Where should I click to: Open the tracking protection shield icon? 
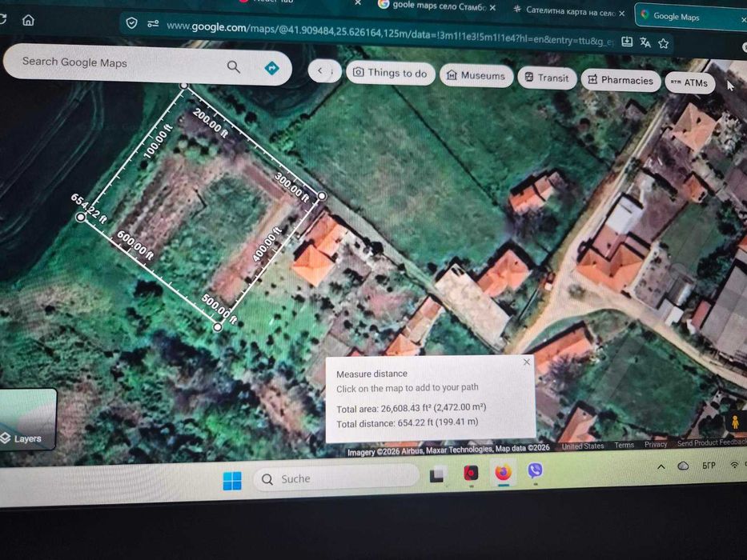coord(131,23)
